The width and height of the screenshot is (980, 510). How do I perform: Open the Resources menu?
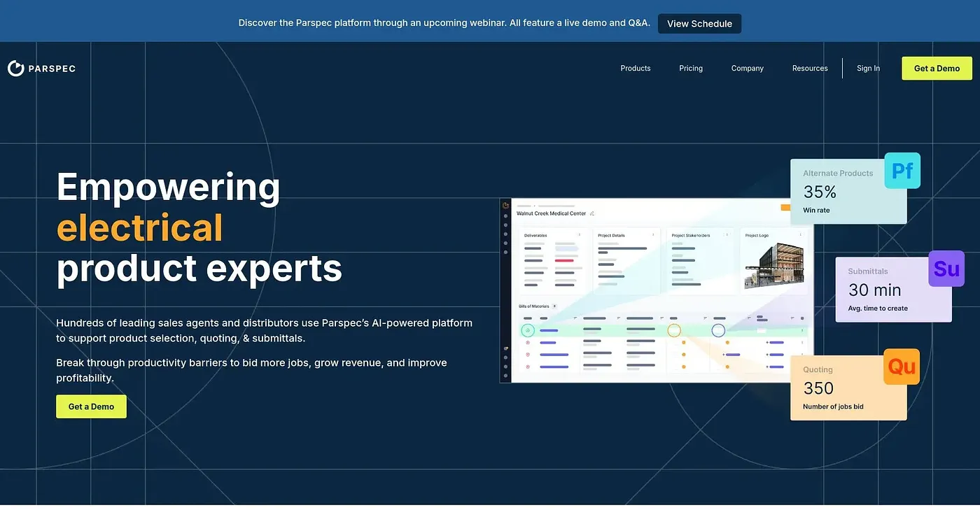(810, 68)
